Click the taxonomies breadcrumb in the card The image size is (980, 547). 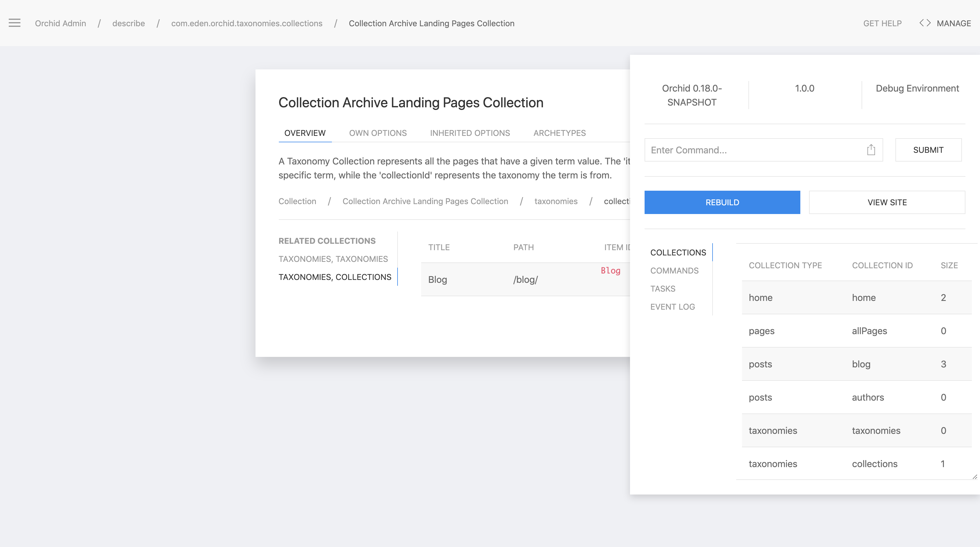pos(556,201)
